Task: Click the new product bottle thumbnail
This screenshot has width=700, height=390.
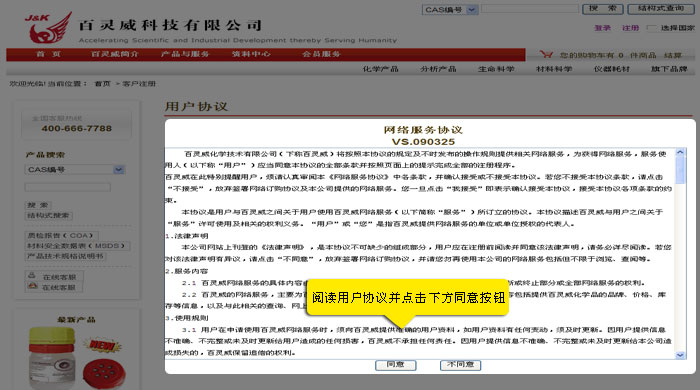Action: pyautogui.click(x=51, y=358)
